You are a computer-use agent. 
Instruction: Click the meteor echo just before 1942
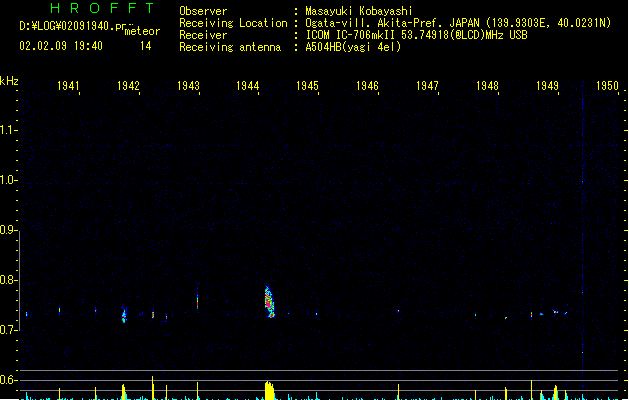124,315
